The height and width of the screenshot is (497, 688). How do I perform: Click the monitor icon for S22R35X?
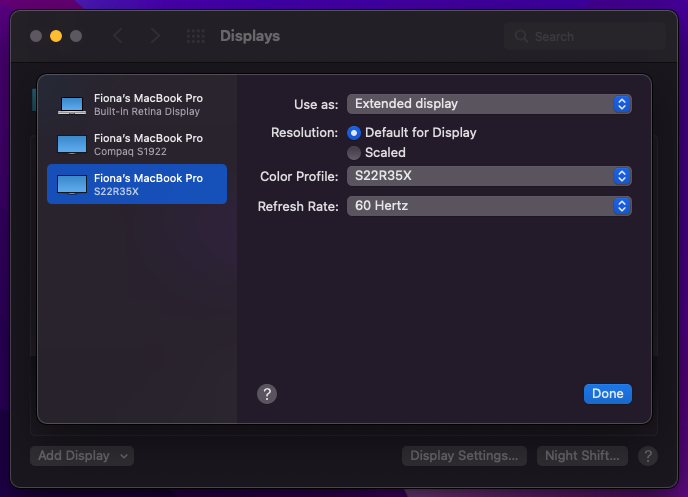[72, 185]
